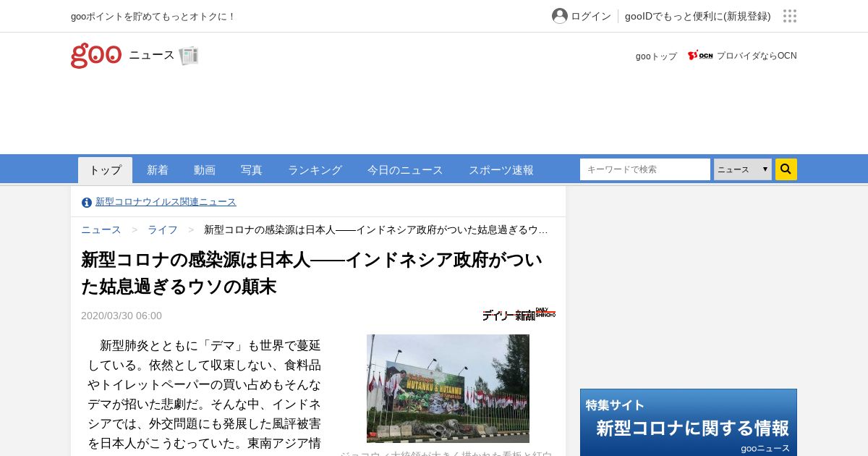The image size is (868, 456).
Task: Click the ログイン link
Action: [x=591, y=16]
